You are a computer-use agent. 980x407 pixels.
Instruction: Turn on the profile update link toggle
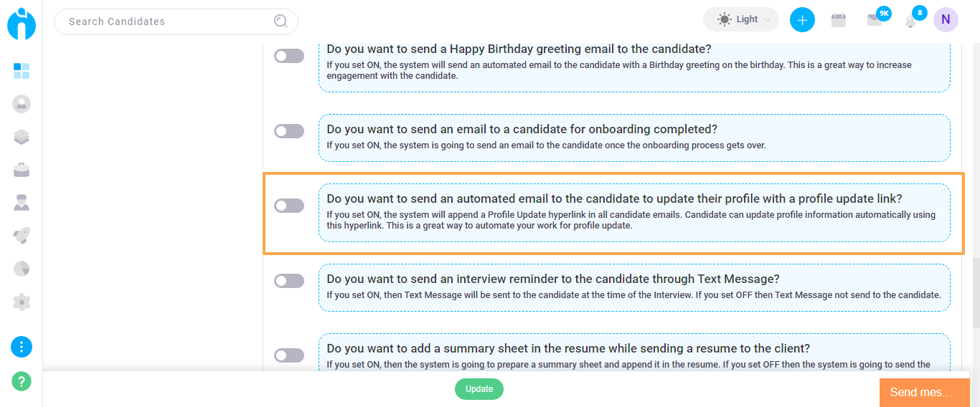[289, 206]
